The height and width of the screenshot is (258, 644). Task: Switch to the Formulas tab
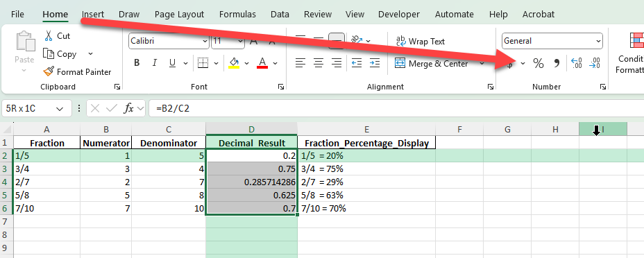tap(237, 15)
